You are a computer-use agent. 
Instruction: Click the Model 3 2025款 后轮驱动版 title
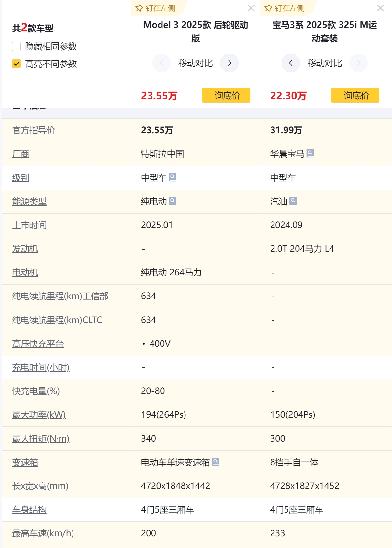(x=196, y=31)
